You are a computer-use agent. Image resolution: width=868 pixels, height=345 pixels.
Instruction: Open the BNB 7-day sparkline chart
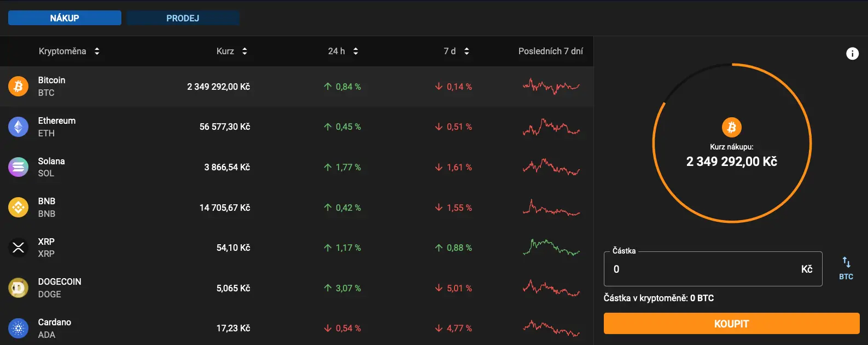551,208
